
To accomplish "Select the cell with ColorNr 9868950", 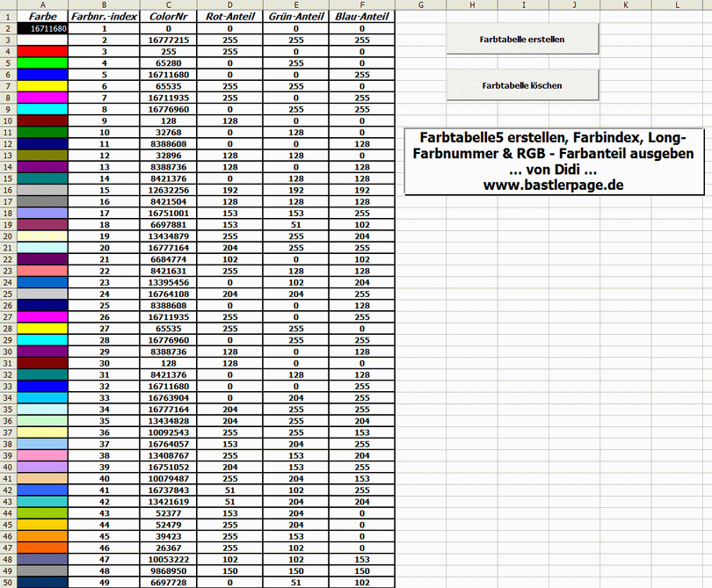I will [x=169, y=570].
